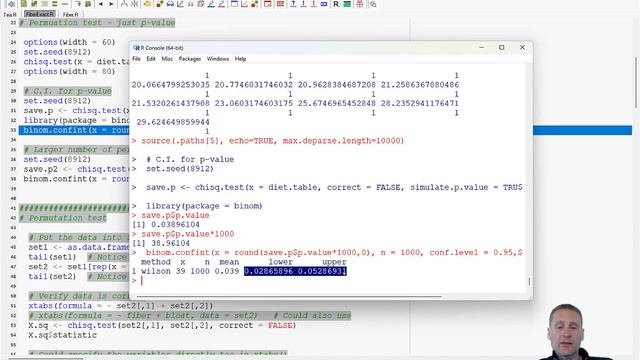Minimize the R Console window
This screenshot has width=640, height=360.
[482, 47]
